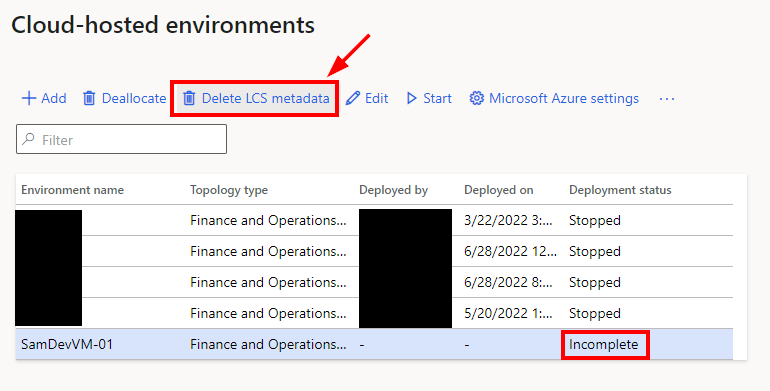Click Stopped status in 3/22/2022 row
Screen dimensions: 770x391
595,221
